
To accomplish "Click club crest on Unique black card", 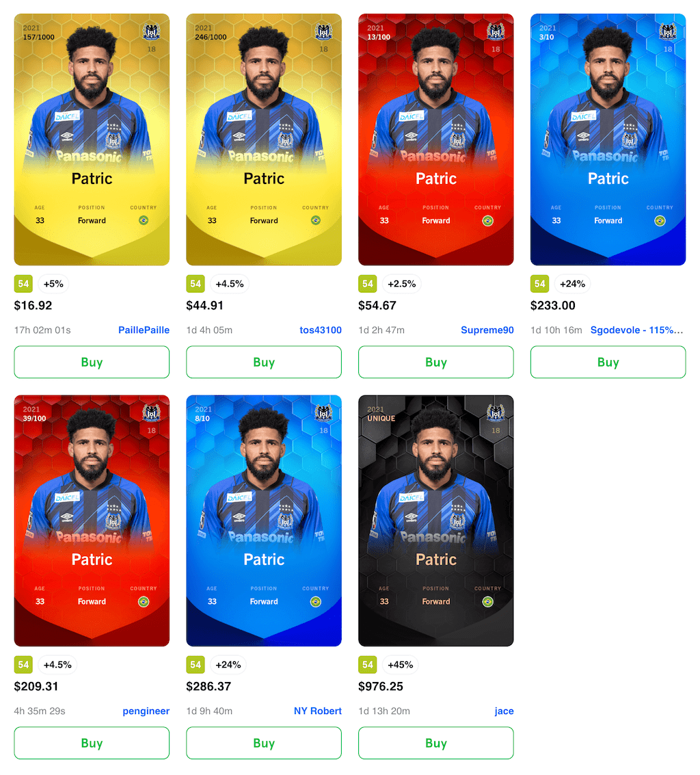I will tap(496, 412).
